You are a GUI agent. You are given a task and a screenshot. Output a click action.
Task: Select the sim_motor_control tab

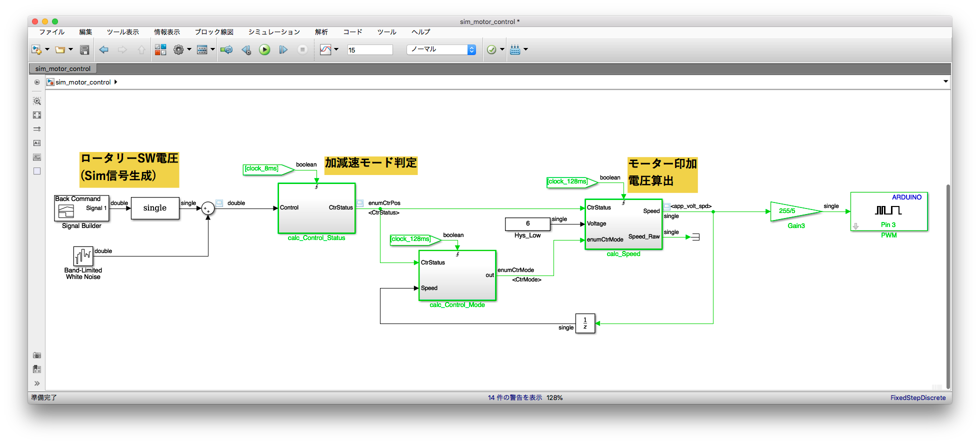click(x=63, y=68)
